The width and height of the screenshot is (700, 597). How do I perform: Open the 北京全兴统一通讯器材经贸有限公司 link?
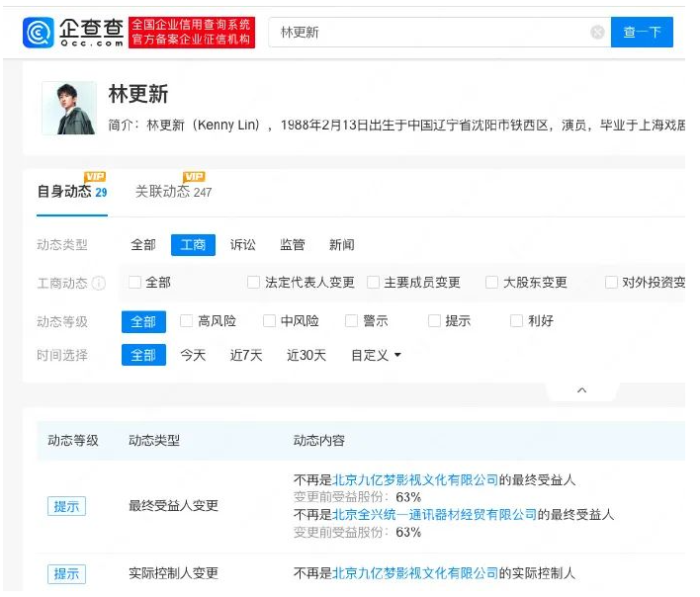[435, 514]
